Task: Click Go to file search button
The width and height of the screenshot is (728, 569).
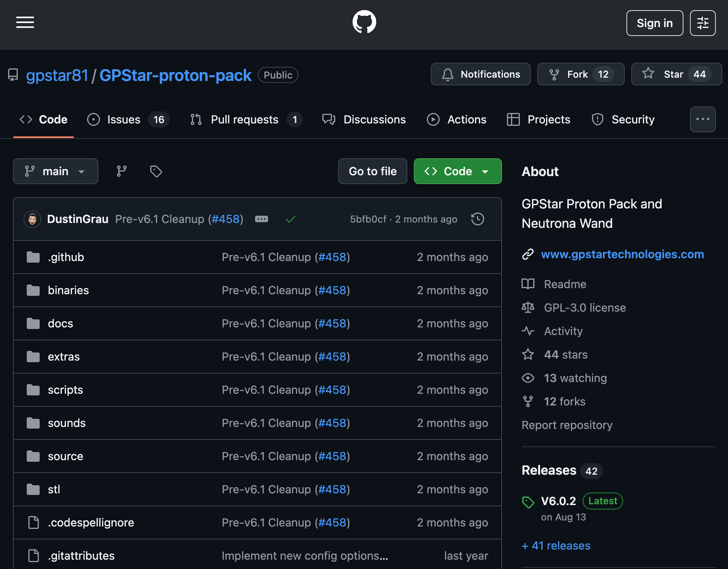Action: (372, 171)
